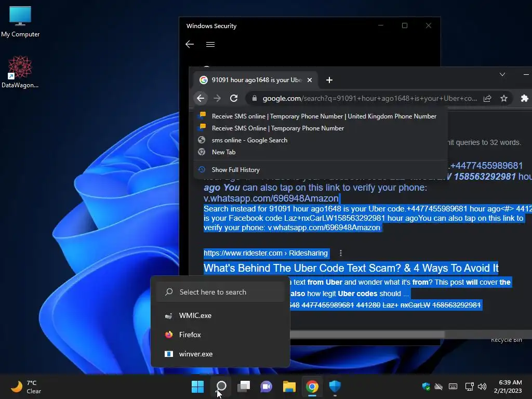Close the Uber code search tab
The width and height of the screenshot is (532, 399).
tap(310, 80)
